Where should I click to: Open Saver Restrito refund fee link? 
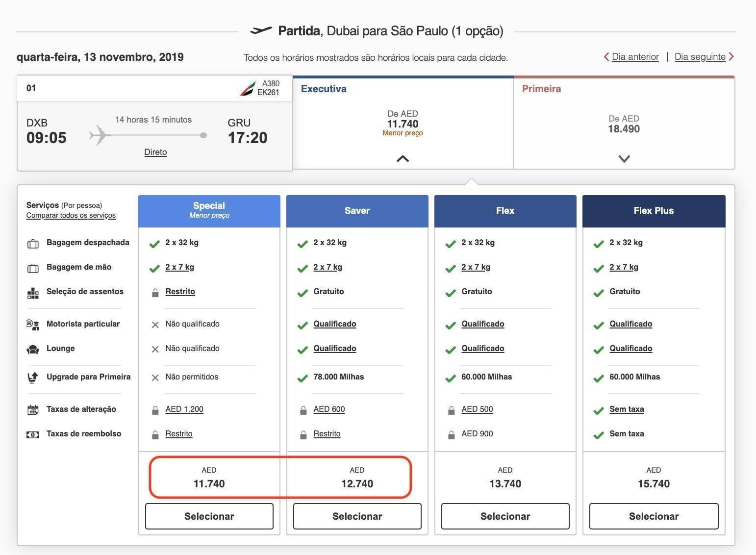pyautogui.click(x=327, y=434)
